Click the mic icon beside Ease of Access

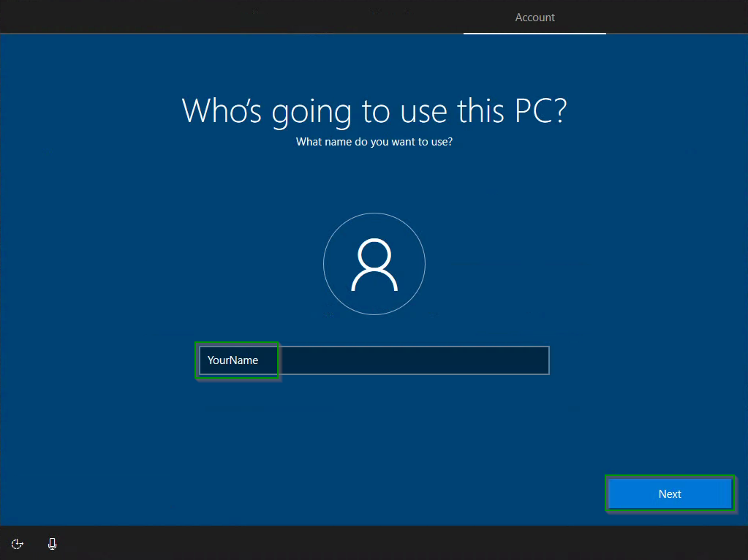(x=52, y=543)
